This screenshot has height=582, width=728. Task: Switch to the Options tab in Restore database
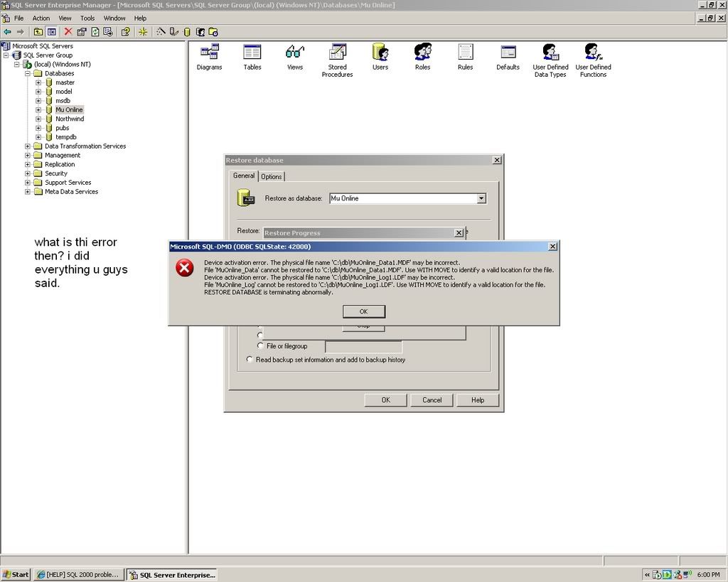point(272,176)
